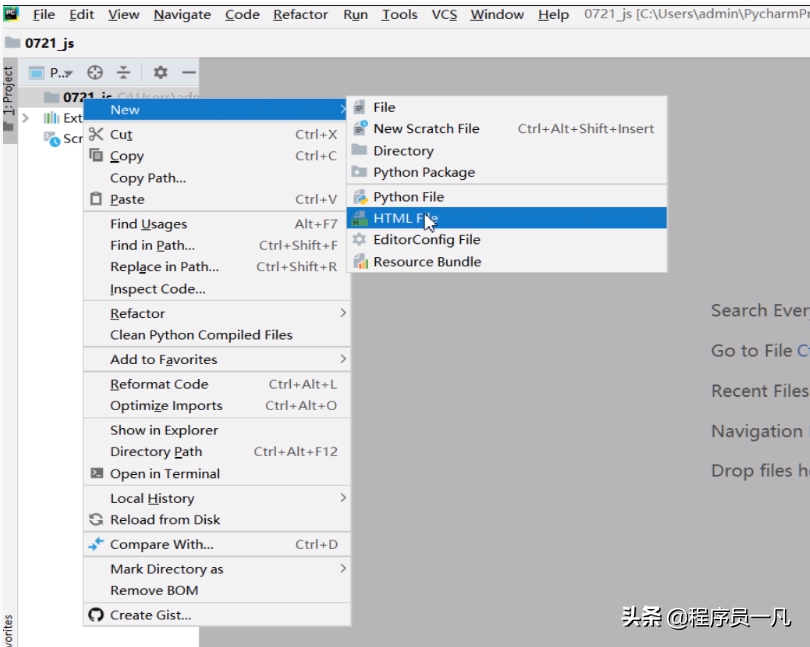Click the GitHub icon beside Create Gist
810x647 pixels.
(x=96, y=615)
